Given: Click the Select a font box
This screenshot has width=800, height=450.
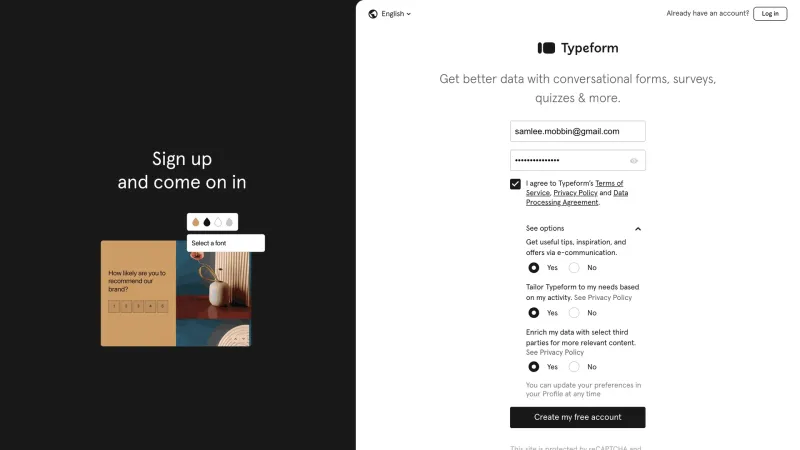Looking at the screenshot, I should pyautogui.click(x=226, y=243).
